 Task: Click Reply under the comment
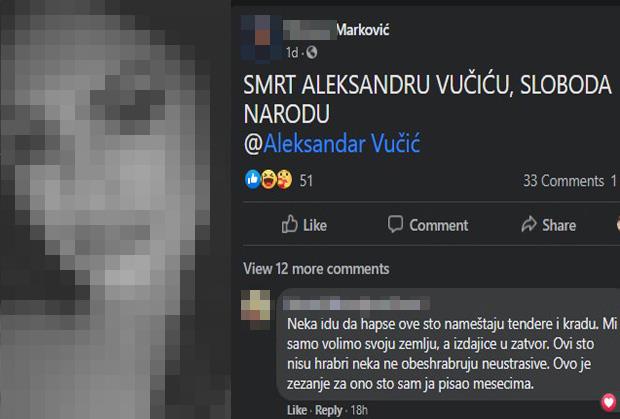[x=329, y=411]
